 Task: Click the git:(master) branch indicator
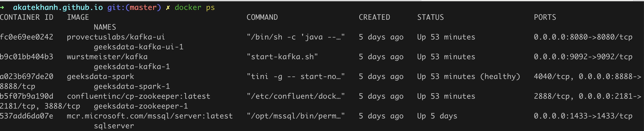coord(134,7)
